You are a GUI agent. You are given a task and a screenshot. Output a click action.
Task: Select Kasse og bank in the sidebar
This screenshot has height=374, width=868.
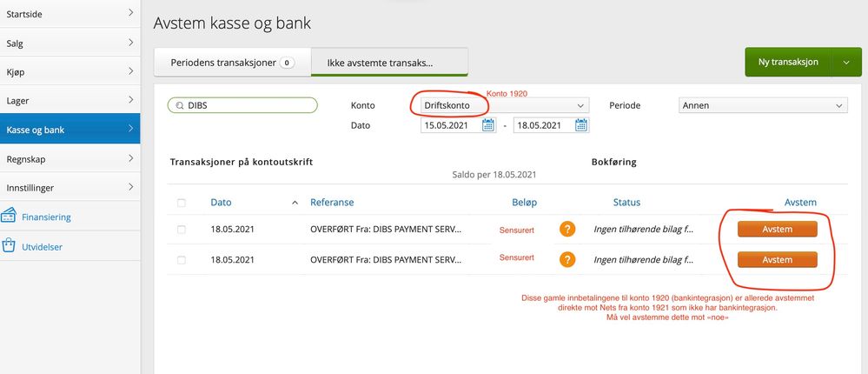coord(70,129)
